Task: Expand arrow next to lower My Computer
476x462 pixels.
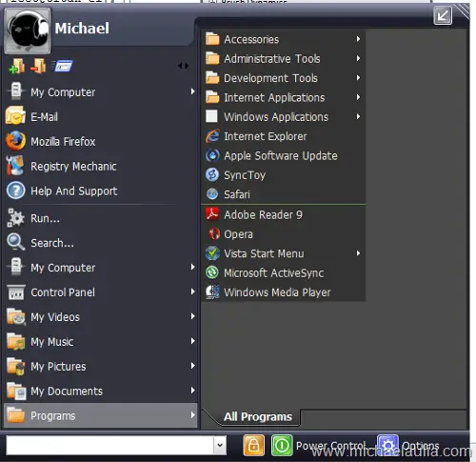Action: point(192,267)
